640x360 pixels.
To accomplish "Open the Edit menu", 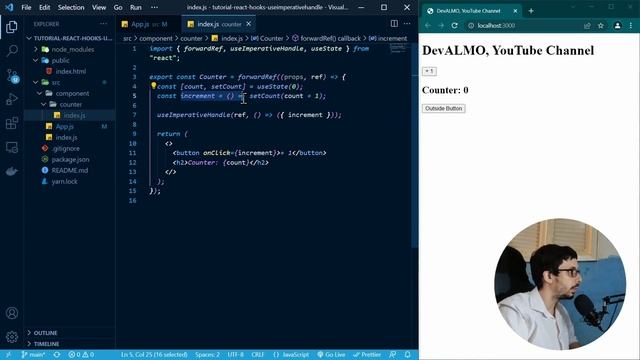I will coord(44,7).
